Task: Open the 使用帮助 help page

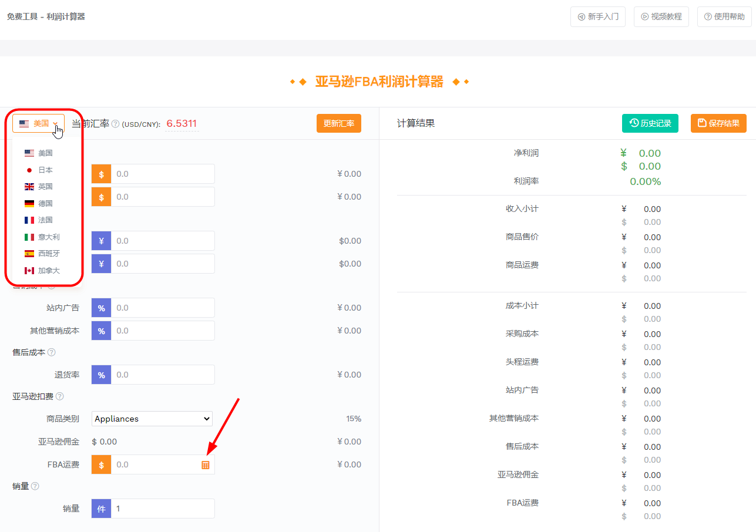Action: pos(724,16)
